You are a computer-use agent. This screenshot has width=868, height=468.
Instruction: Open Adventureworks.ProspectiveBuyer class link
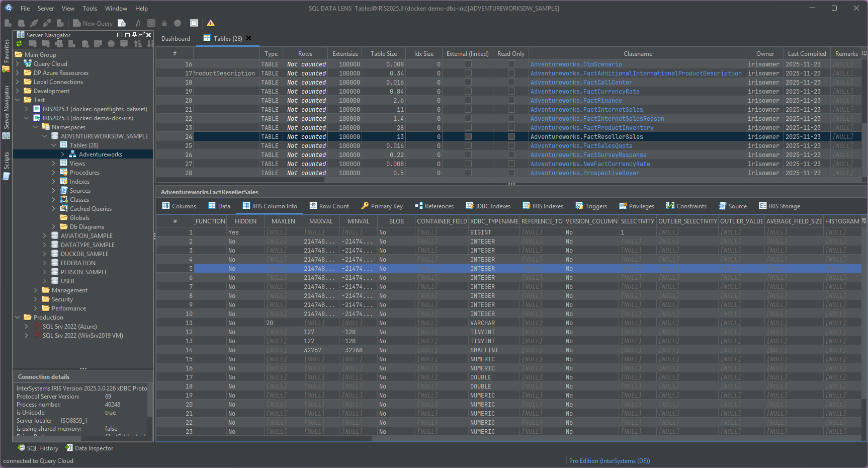(x=585, y=173)
